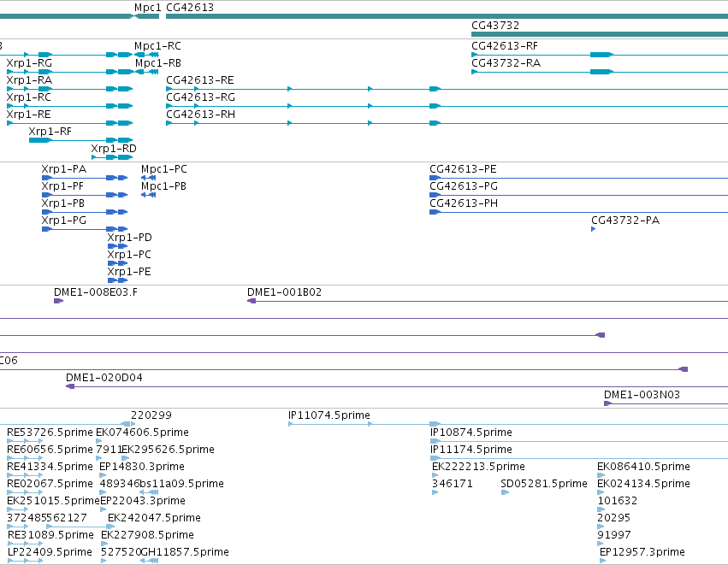Click feature label 91997
The height and width of the screenshot is (565, 728).
[613, 536]
